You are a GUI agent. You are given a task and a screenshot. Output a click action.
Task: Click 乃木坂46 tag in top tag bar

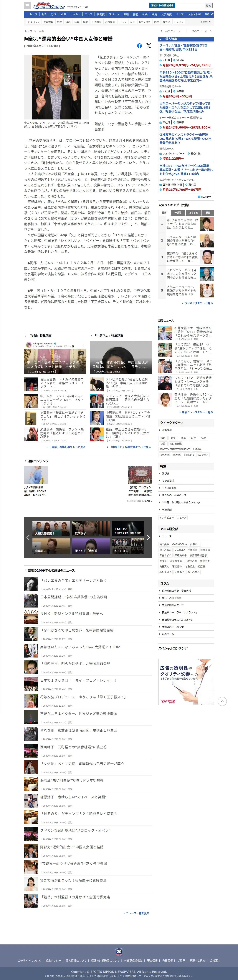point(110,22)
